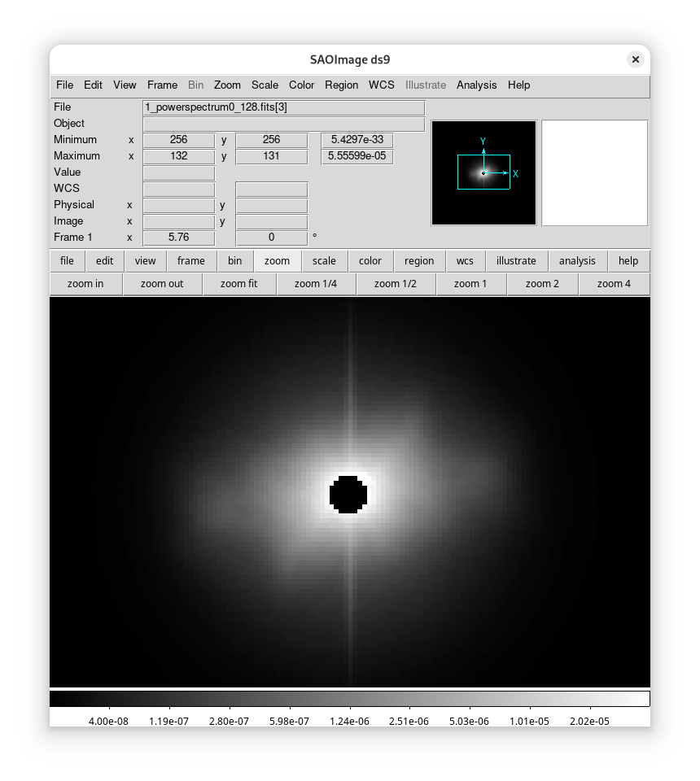Switch to the region buttonbar tab

click(x=418, y=261)
